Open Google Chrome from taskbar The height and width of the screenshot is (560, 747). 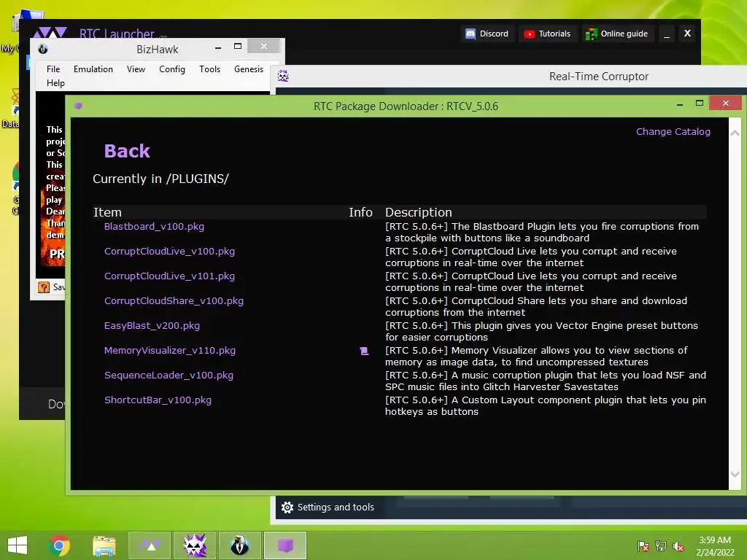click(59, 545)
